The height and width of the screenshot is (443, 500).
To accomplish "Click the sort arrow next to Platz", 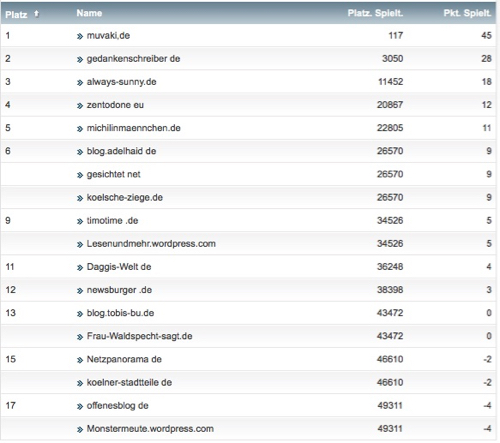I will point(37,14).
